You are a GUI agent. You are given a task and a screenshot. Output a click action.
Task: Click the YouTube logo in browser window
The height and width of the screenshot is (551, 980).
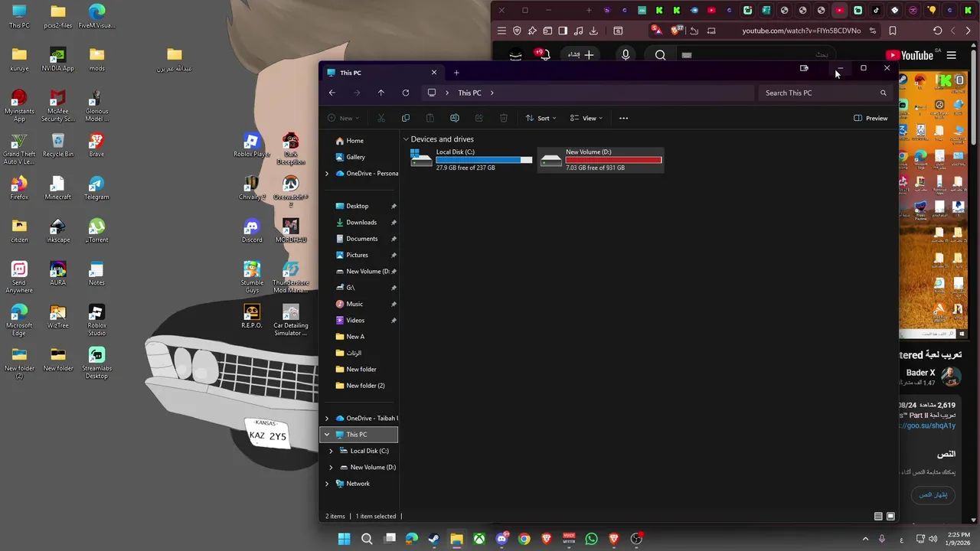click(910, 55)
